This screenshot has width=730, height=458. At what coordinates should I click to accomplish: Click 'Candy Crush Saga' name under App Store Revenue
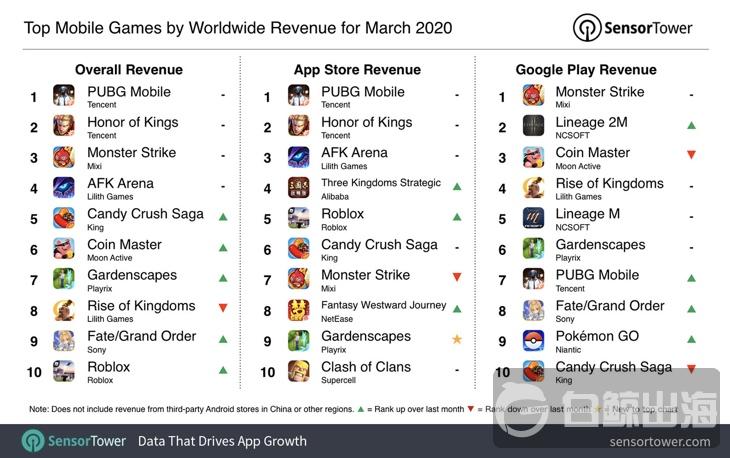379,244
